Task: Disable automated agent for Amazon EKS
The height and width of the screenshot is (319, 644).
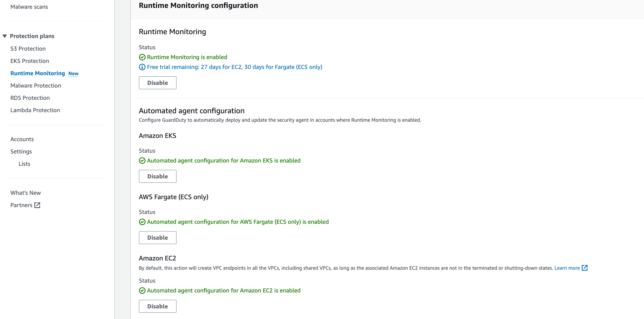Action: (158, 176)
